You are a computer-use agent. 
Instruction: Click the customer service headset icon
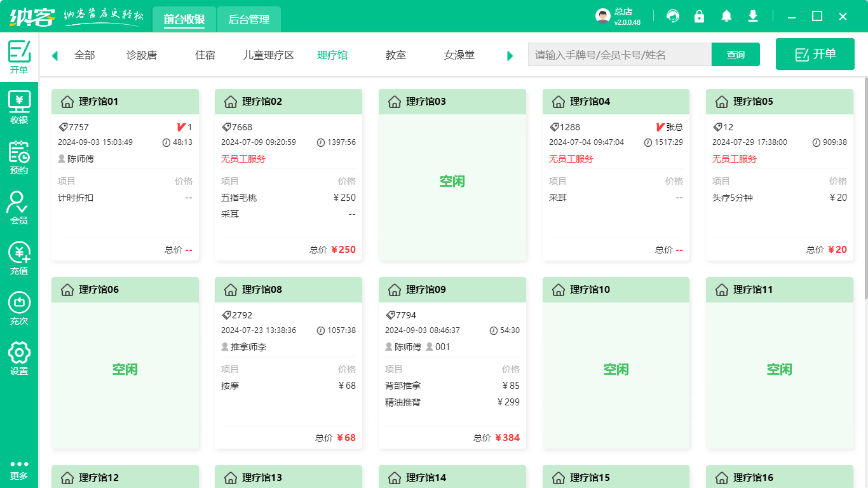[672, 15]
